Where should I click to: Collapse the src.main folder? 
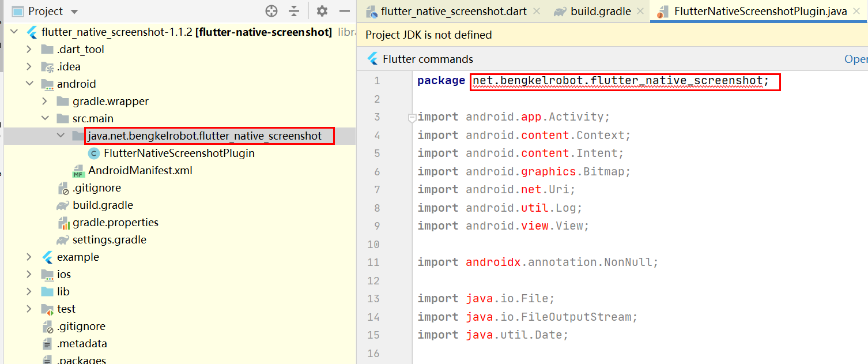45,118
